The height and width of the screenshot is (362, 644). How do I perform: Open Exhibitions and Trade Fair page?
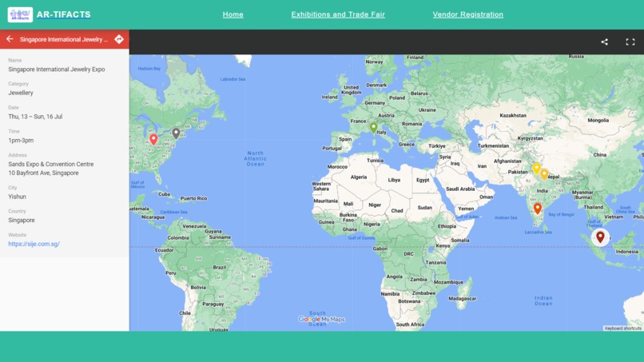[338, 14]
